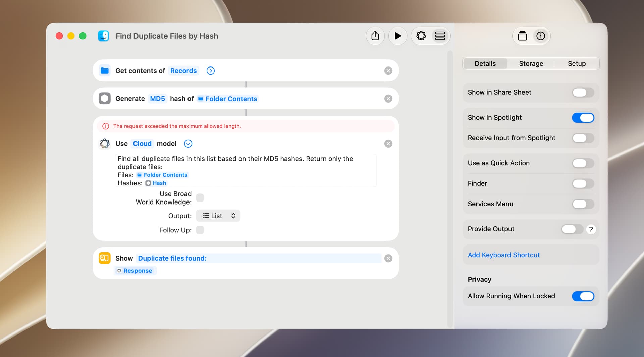Remove the Show Duplicate files found action
The image size is (644, 357).
pyautogui.click(x=388, y=258)
